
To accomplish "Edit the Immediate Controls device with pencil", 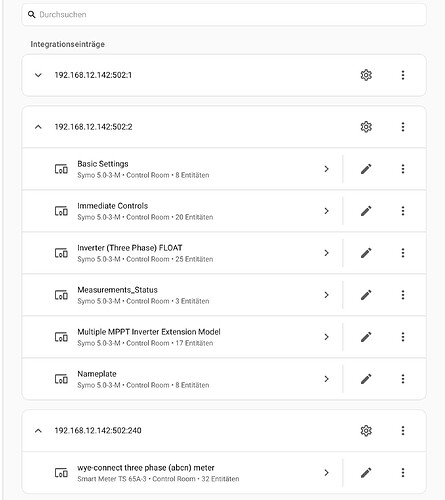I will pyautogui.click(x=366, y=211).
